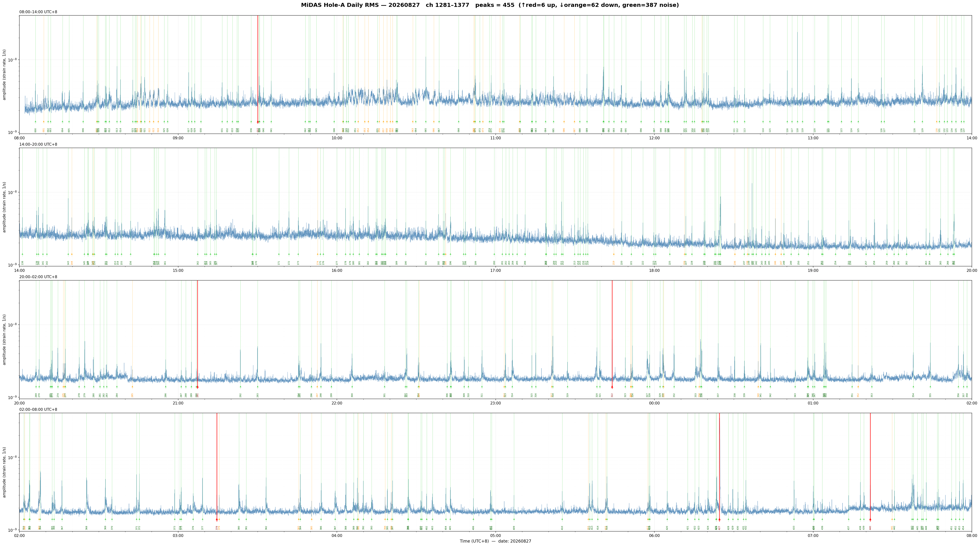980x546 pixels.
Task: Click the red peak label 427
Action: click(x=719, y=528)
